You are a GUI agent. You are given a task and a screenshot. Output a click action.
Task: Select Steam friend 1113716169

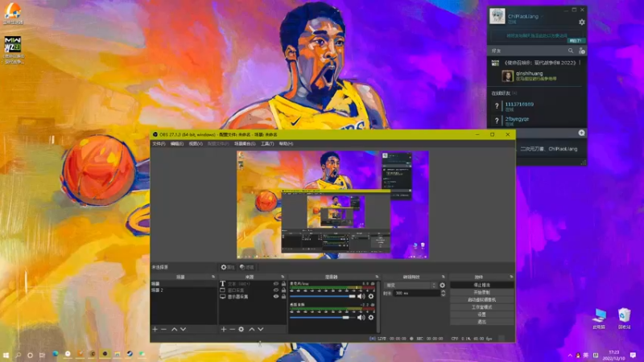(537, 106)
